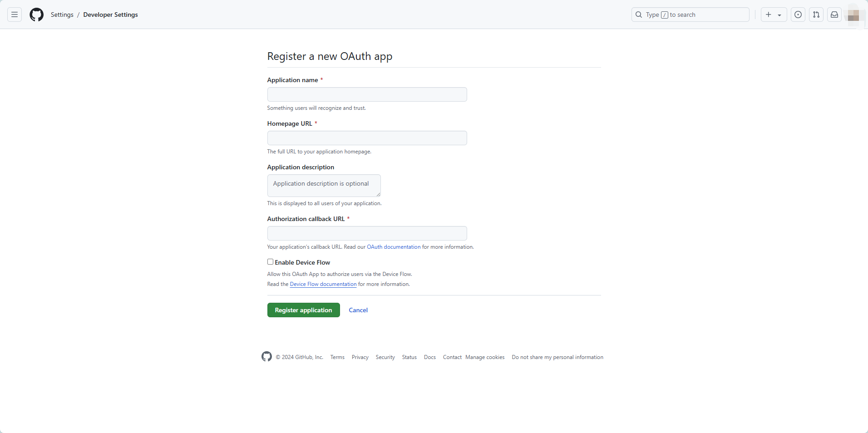Click Register application button
The image size is (868, 433).
point(303,310)
